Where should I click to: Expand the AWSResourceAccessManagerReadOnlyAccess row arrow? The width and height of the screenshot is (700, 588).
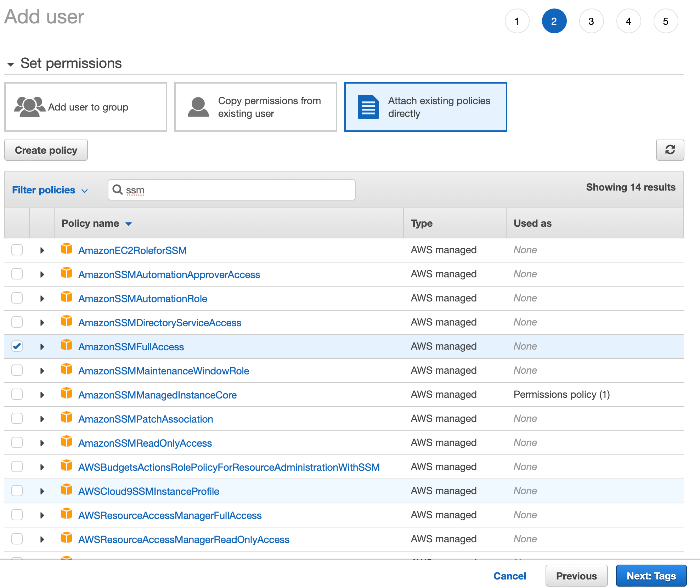click(x=42, y=539)
